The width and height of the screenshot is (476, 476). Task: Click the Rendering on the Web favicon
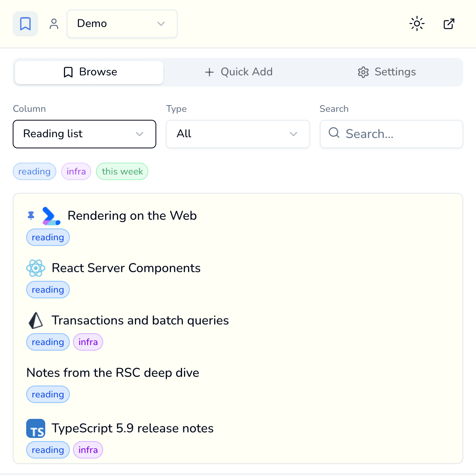[52, 216]
